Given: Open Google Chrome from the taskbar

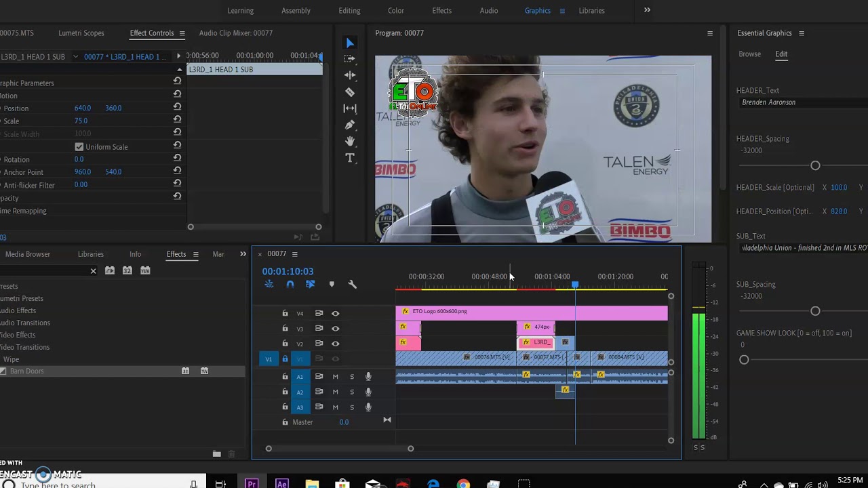Looking at the screenshot, I should (463, 483).
